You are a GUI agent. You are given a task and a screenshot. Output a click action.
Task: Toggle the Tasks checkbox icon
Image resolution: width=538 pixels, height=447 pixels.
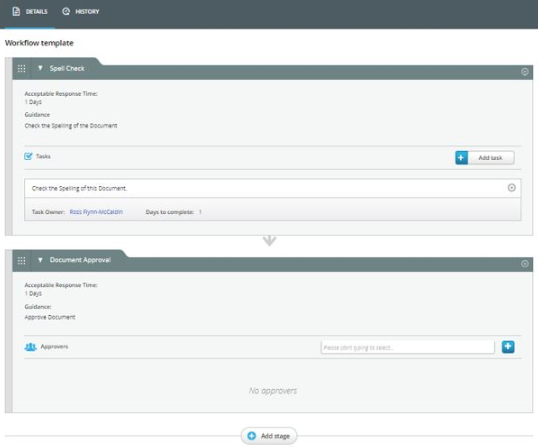[28, 156]
